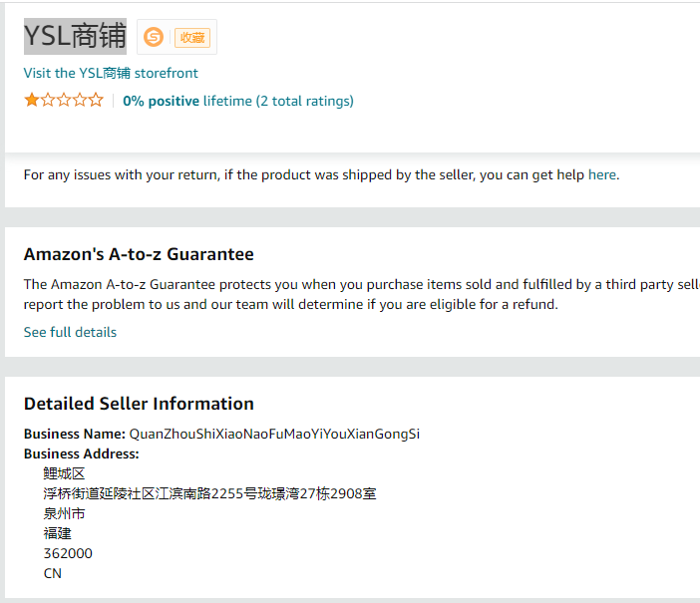
Task: Click the 'here' return help link
Action: pyautogui.click(x=602, y=174)
